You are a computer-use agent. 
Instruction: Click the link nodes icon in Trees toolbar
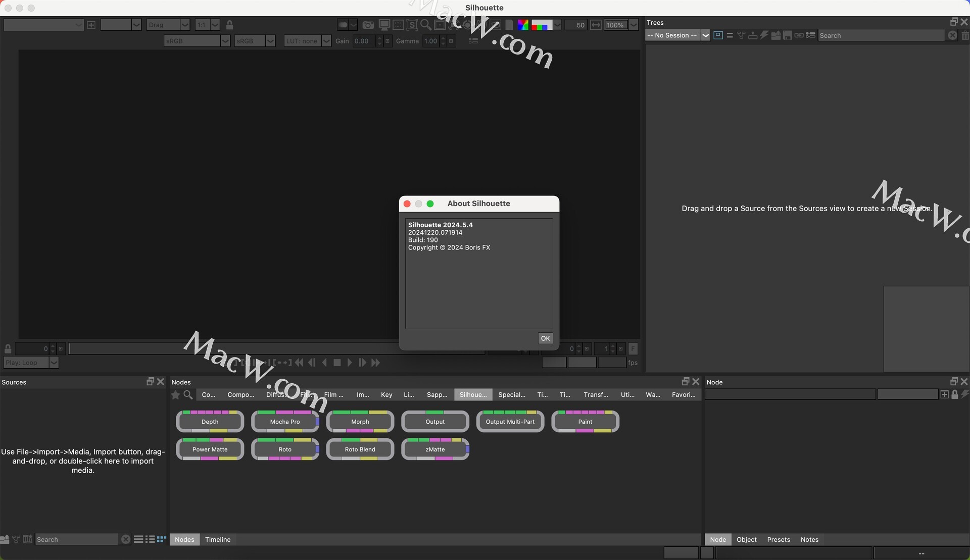(x=799, y=35)
